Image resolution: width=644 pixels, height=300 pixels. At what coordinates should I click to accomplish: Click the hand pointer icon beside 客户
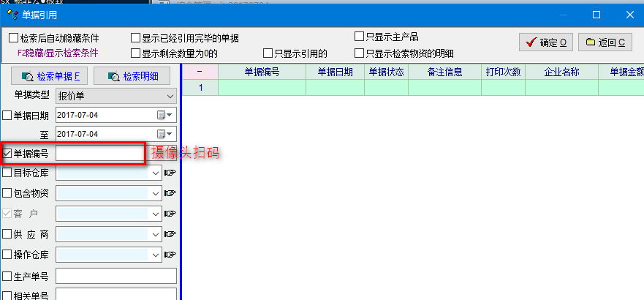[170, 214]
